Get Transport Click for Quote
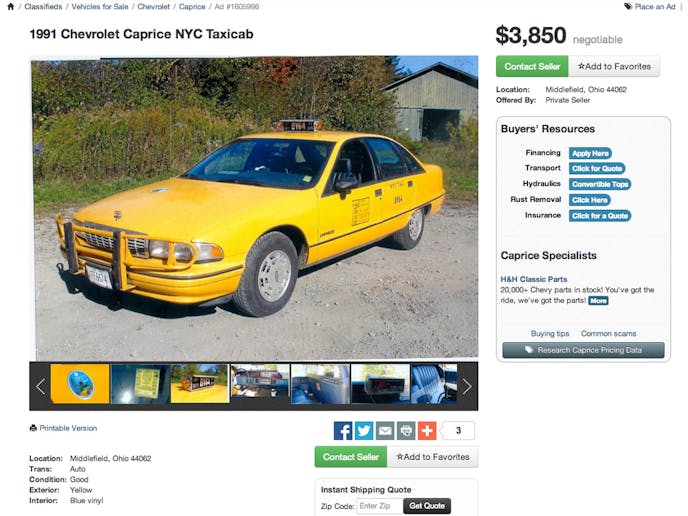This screenshot has width=688, height=516. point(597,168)
